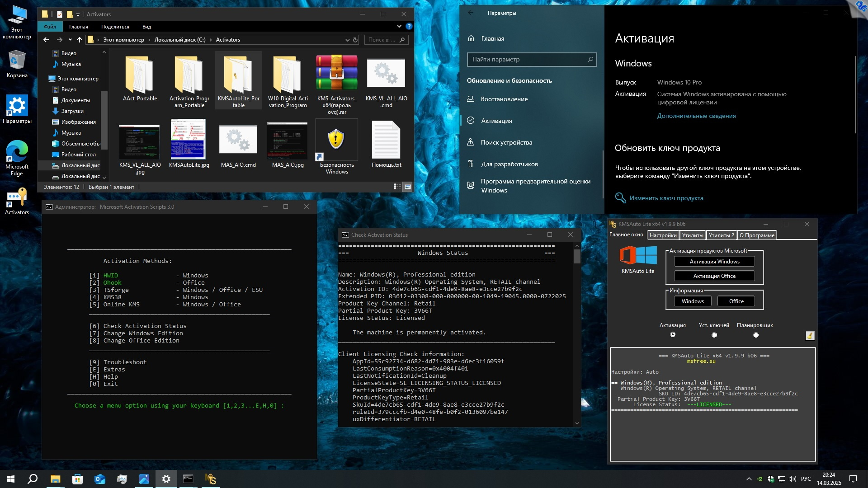This screenshot has height=488, width=868.
Task: Open Microsoft Edge from desktop
Action: (x=17, y=153)
